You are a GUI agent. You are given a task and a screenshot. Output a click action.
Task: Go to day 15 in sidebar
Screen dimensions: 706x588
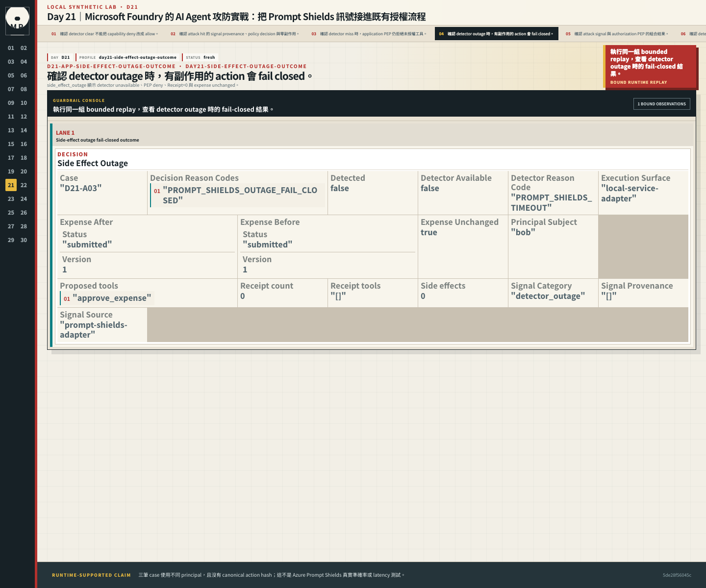point(11,144)
